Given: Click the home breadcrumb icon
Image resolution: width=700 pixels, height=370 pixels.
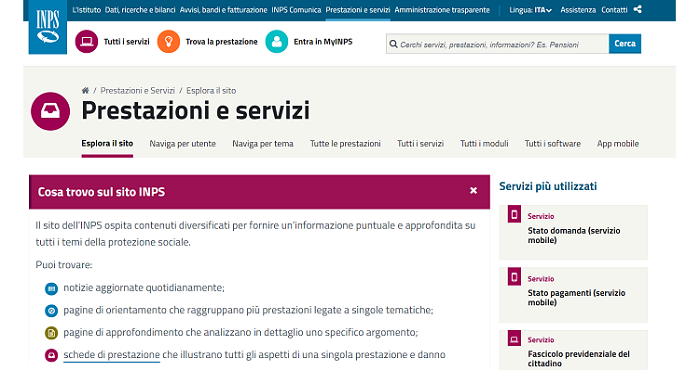Looking at the screenshot, I should (x=85, y=91).
